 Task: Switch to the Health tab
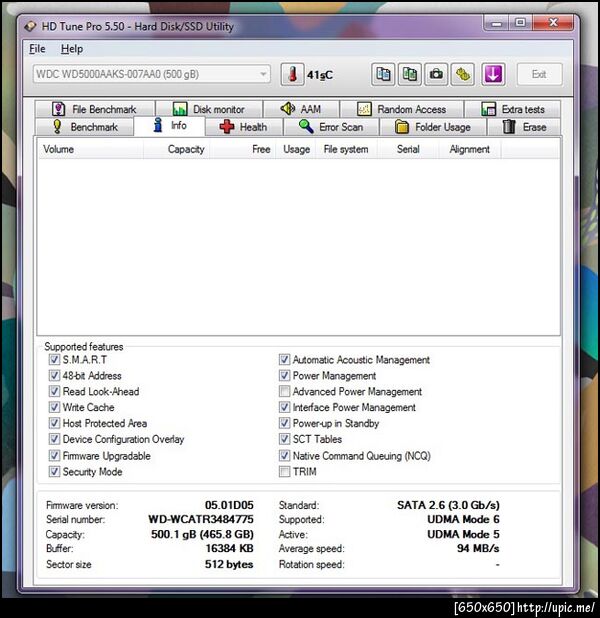pyautogui.click(x=244, y=127)
